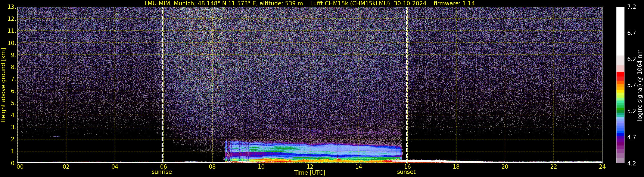Click the white dashed sunset line
This screenshot has width=644, height=177.
coord(407,85)
